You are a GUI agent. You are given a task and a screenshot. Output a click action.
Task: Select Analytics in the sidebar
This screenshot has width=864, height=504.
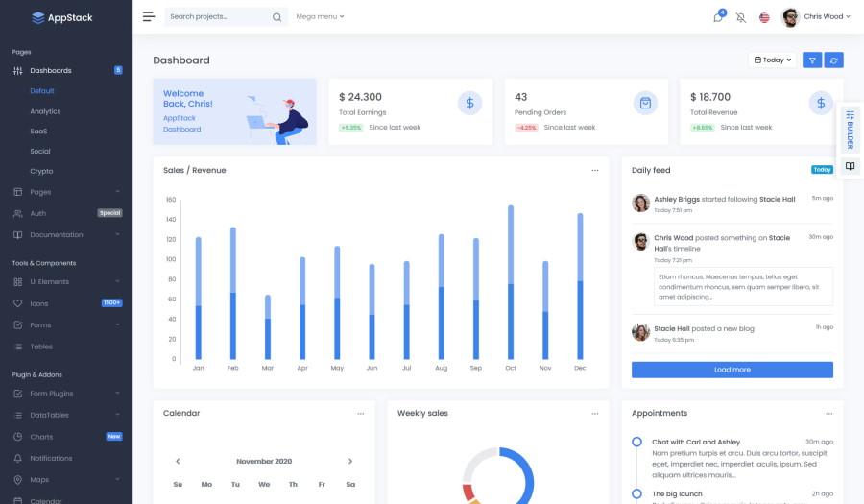[x=45, y=111]
